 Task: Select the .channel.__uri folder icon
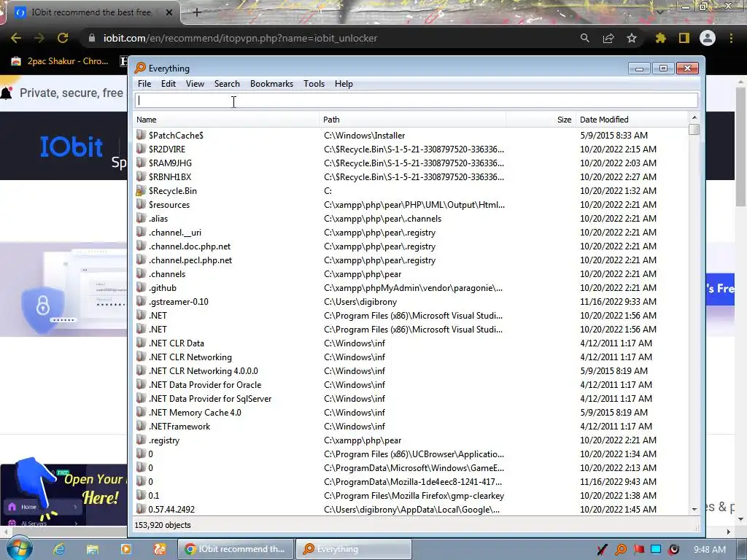click(141, 232)
